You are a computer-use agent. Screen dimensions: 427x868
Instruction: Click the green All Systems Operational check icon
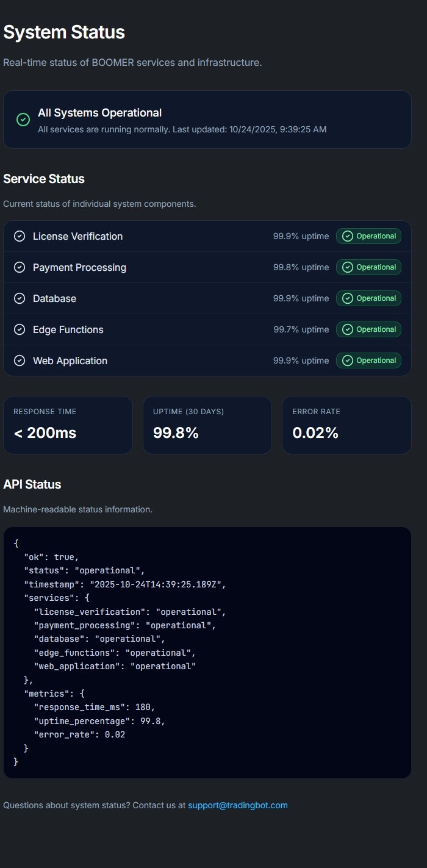tap(23, 120)
